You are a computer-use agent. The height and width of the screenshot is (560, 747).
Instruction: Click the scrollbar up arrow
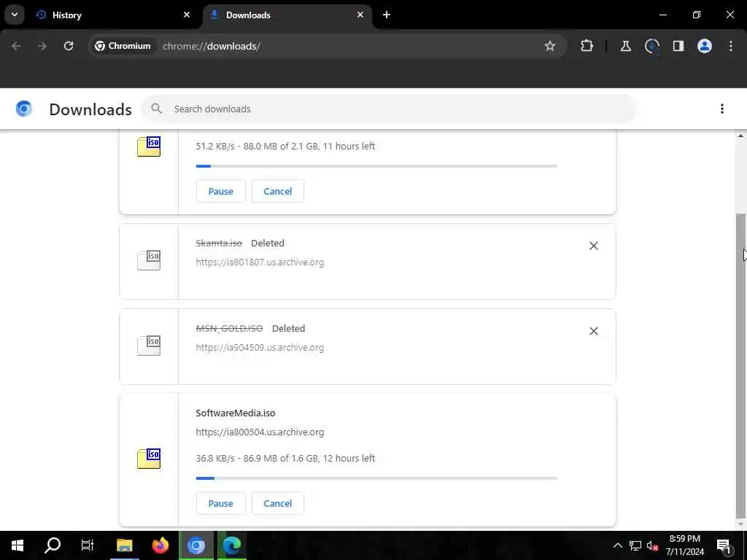(x=740, y=136)
